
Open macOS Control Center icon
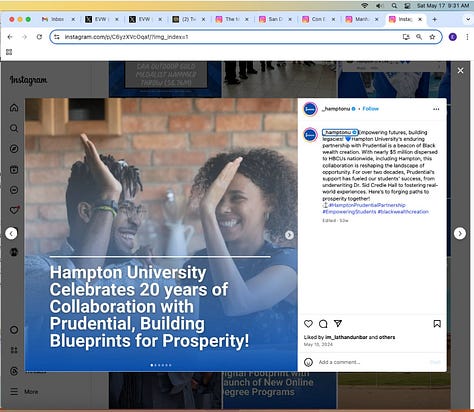(407, 6)
